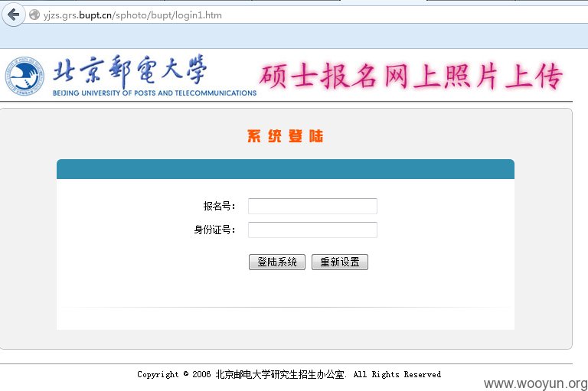Click the Copyright 2006 footer text

point(289,374)
